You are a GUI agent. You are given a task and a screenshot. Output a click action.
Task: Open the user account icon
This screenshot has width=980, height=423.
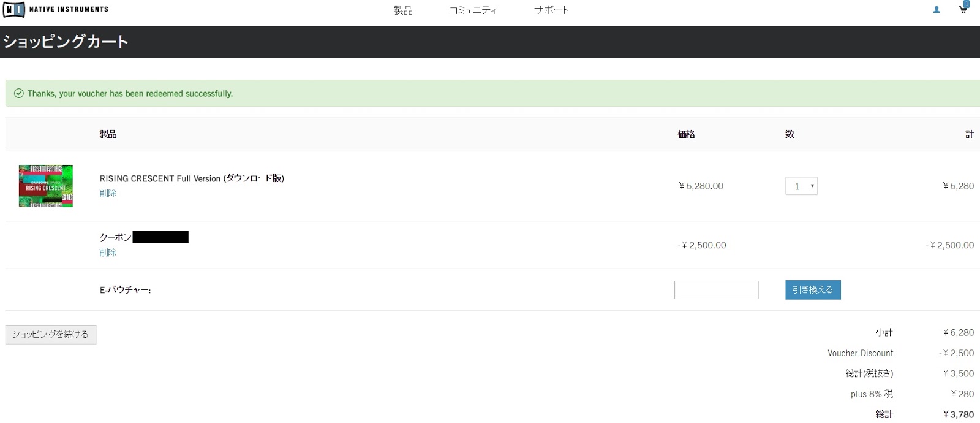click(x=937, y=10)
